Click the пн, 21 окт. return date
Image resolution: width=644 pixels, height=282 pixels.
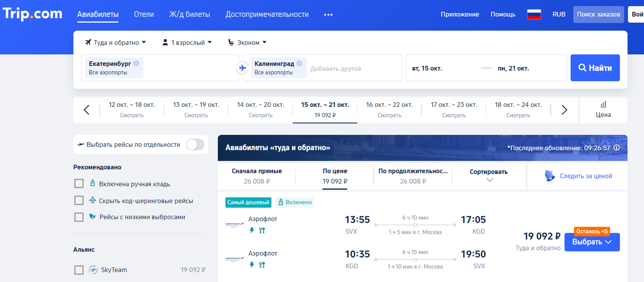pyautogui.click(x=513, y=68)
